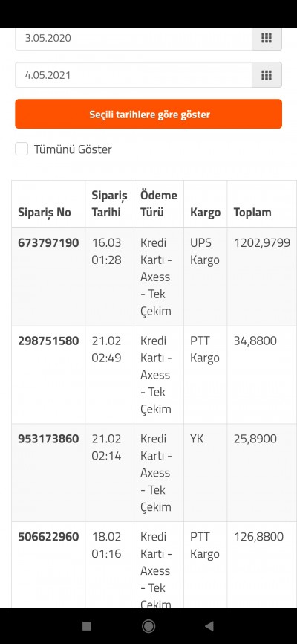Open order number 298751580
The width and height of the screenshot is (297, 644).
48,341
